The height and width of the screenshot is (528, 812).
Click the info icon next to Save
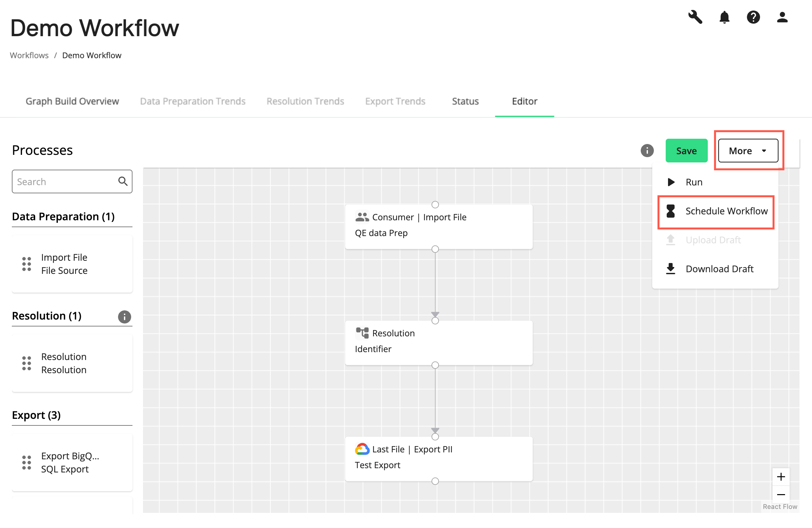[647, 151]
